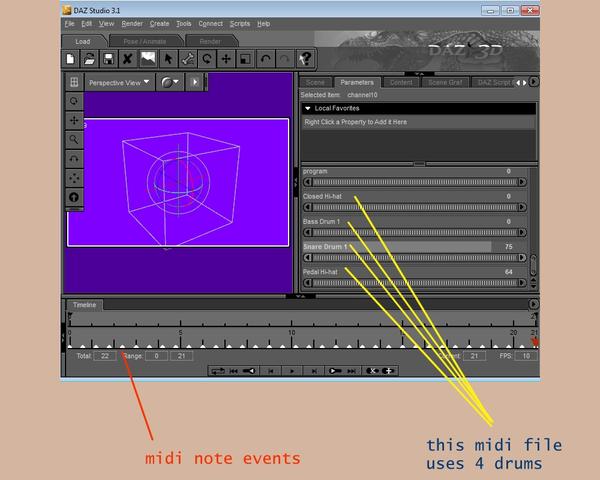Click the viewport orbit rotate icon
Viewport: 600px width, 480px height.
coord(74,101)
